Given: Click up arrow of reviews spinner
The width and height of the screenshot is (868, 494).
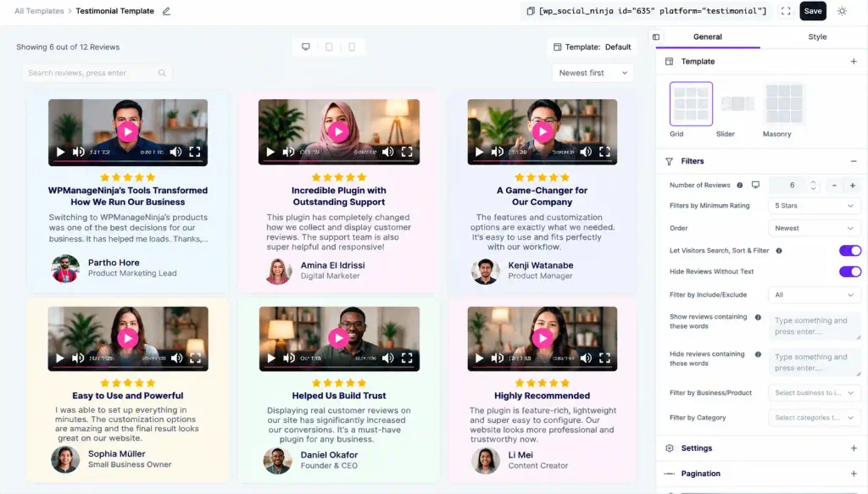Looking at the screenshot, I should (813, 182).
